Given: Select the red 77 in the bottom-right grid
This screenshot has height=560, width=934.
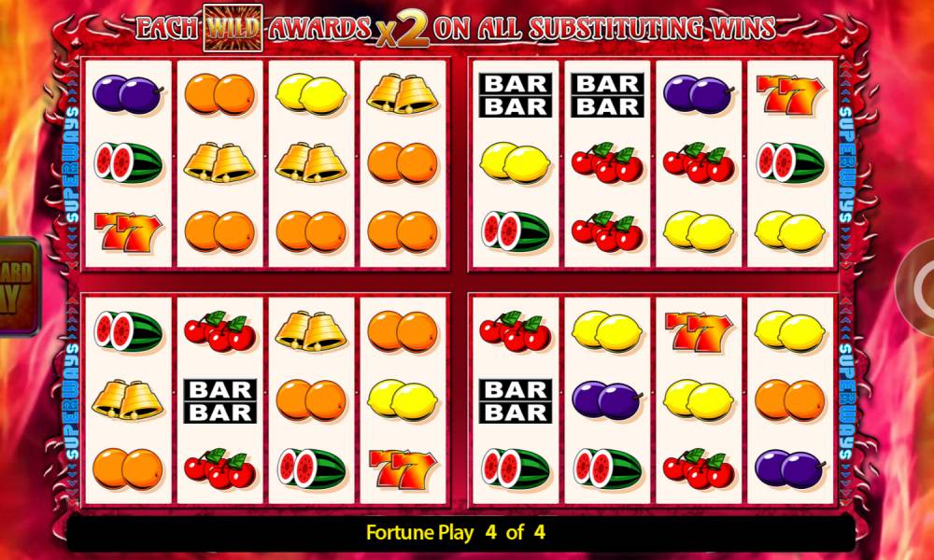Looking at the screenshot, I should pyautogui.click(x=698, y=332).
